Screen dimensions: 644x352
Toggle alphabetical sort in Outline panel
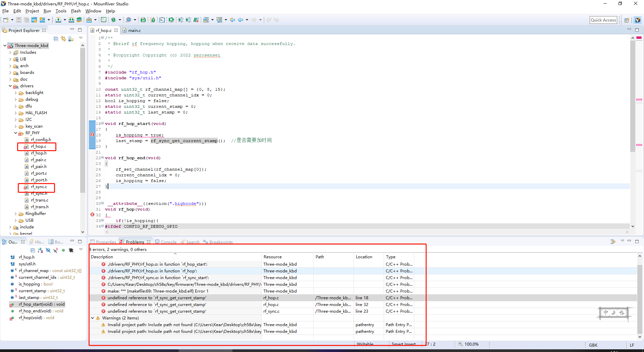tap(40, 250)
